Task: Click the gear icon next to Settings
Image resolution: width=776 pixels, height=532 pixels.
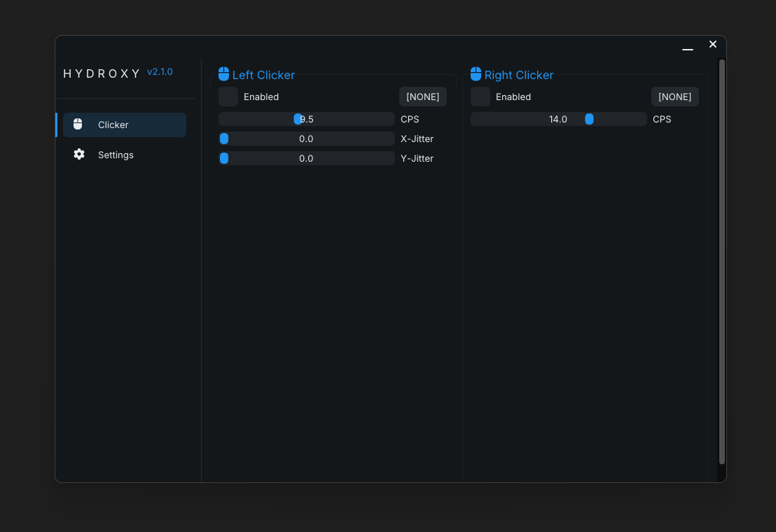Action: point(79,154)
